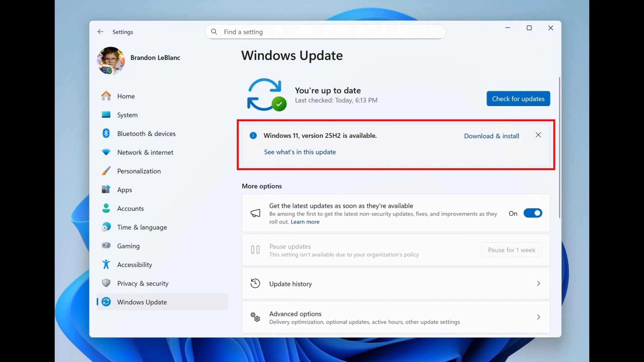
Task: Expand Advanced options chevron
Action: point(538,317)
